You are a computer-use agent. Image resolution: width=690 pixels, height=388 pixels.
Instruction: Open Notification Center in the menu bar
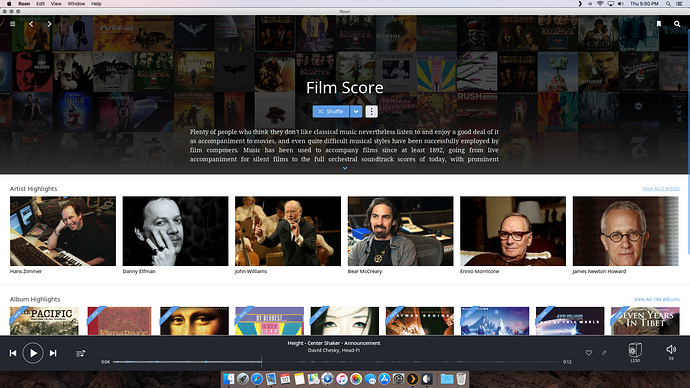pos(679,4)
